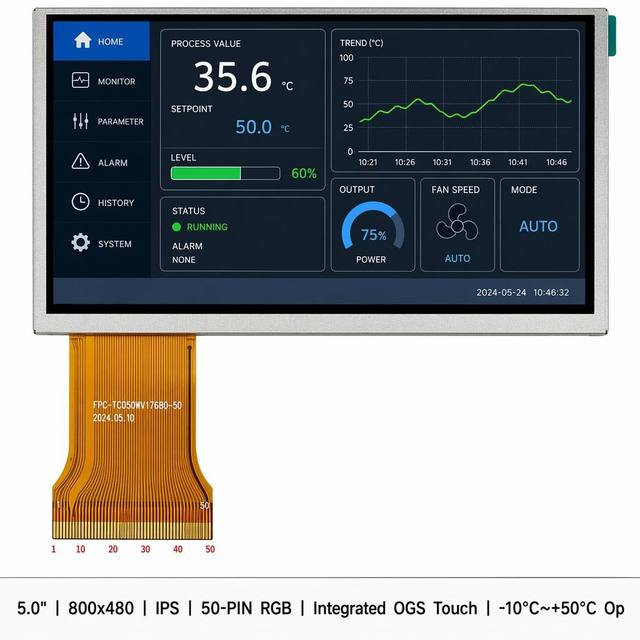
Task: Click the fan icon in Fan Speed
Action: click(x=457, y=223)
